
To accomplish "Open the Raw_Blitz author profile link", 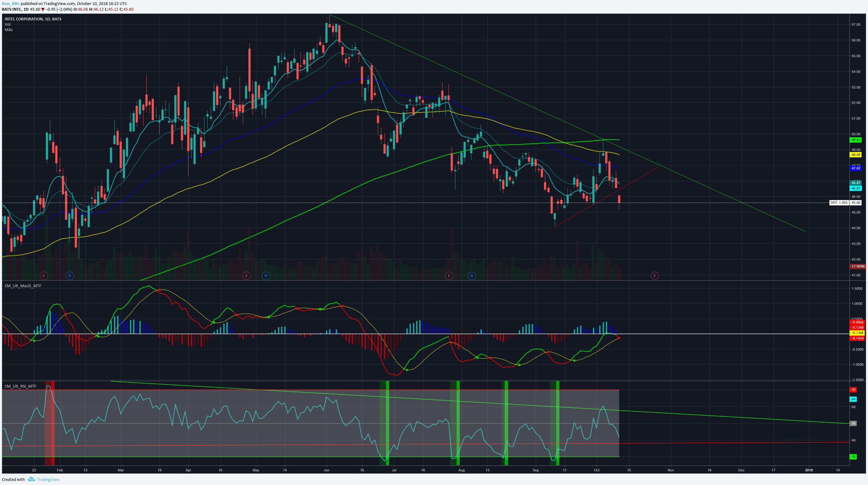I will [11, 4].
